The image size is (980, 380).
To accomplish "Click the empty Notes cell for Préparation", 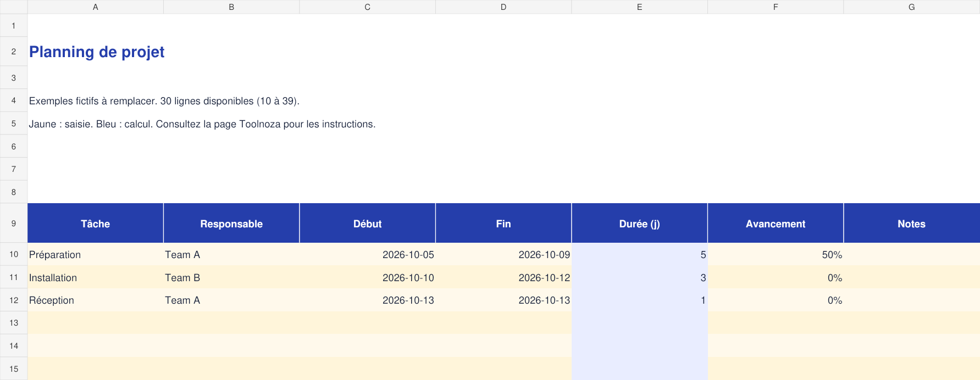I will tap(912, 255).
